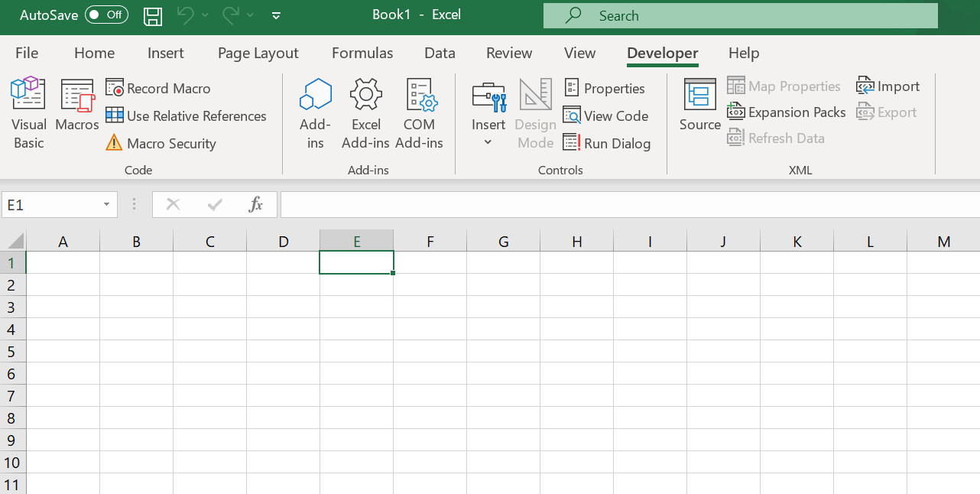Enable Use Relative References
980x494 pixels.
click(187, 115)
